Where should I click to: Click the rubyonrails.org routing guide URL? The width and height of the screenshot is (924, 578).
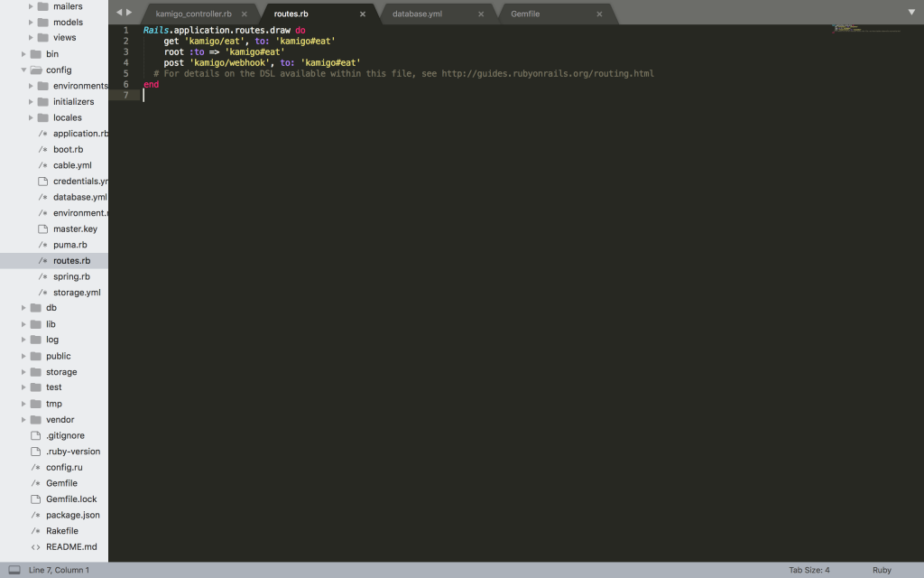click(548, 74)
